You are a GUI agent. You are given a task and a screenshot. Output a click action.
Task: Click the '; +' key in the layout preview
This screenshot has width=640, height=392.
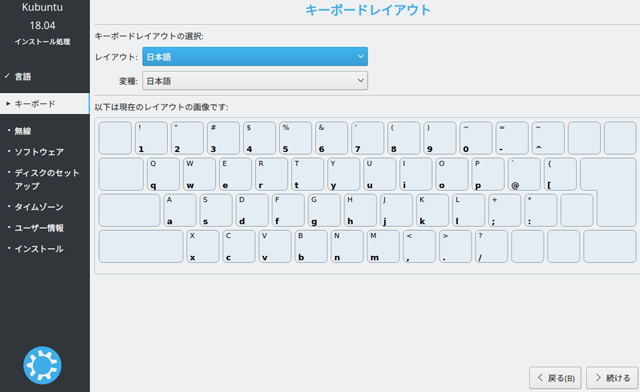pyautogui.click(x=504, y=210)
